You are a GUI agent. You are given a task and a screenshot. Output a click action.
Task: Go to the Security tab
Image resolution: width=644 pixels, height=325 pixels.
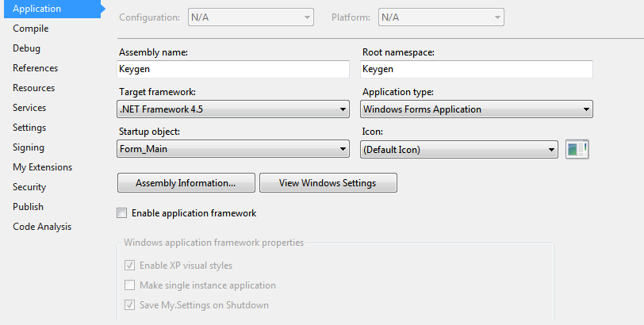pyautogui.click(x=29, y=187)
